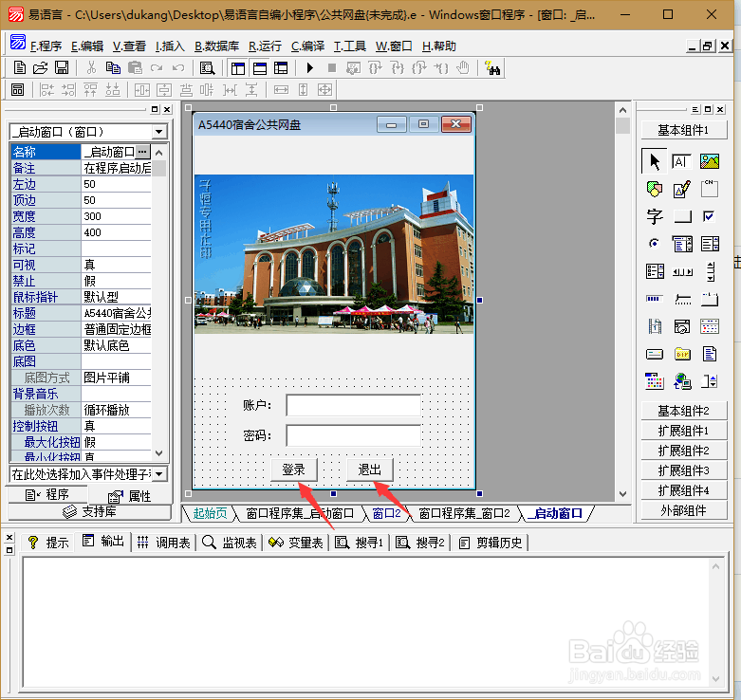Click the 登录 button on the form
Screen dimensions: 741x700
click(x=293, y=470)
